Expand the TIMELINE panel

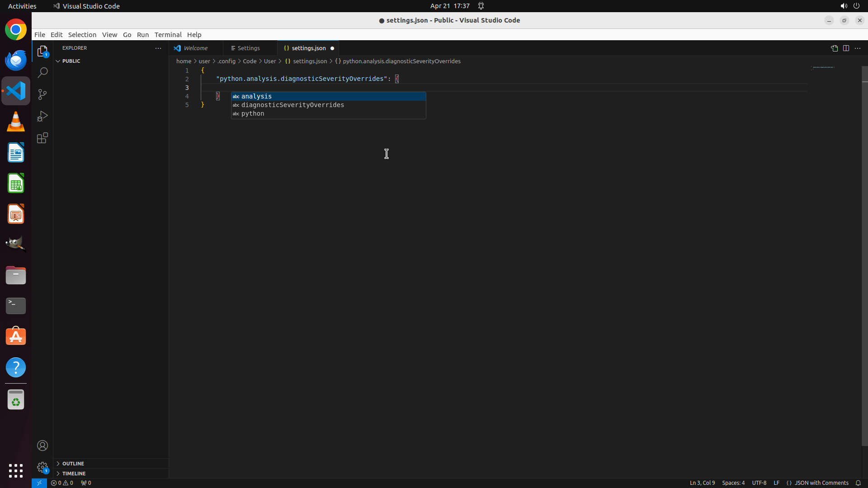(x=74, y=474)
